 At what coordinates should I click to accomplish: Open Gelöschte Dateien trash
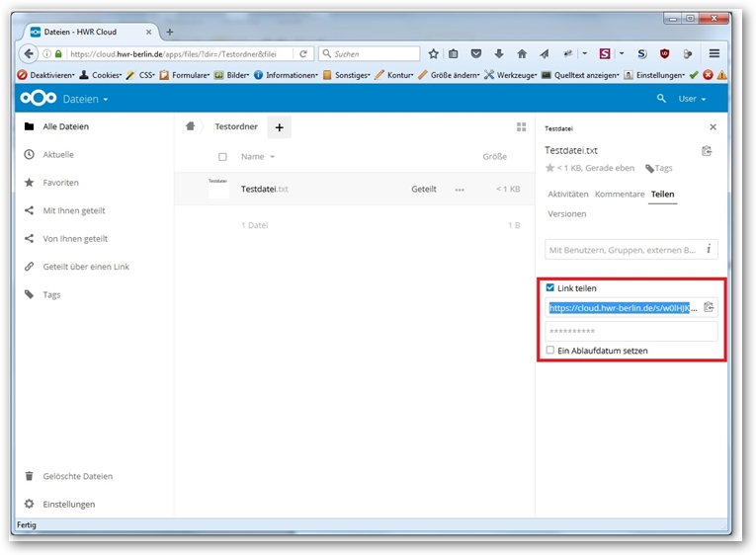coord(78,476)
